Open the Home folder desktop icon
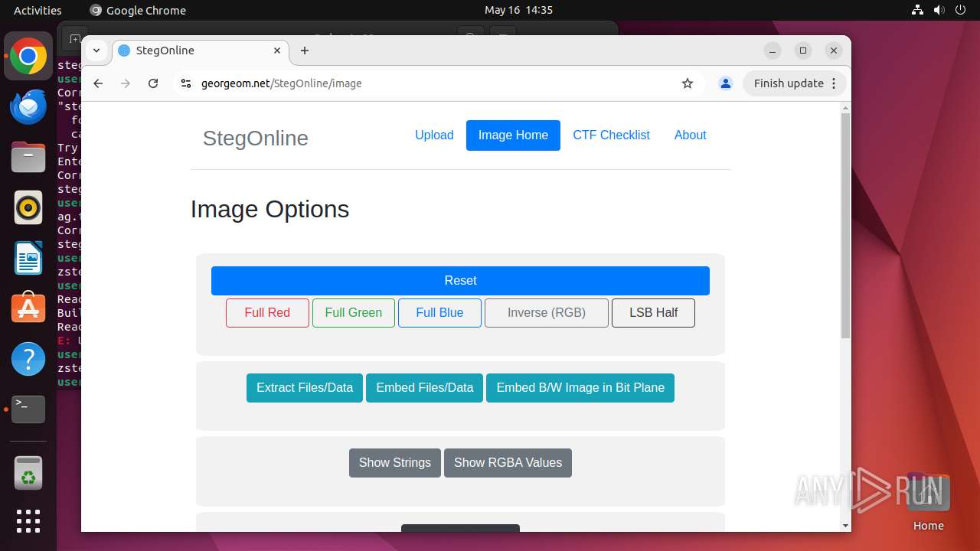 [928, 502]
